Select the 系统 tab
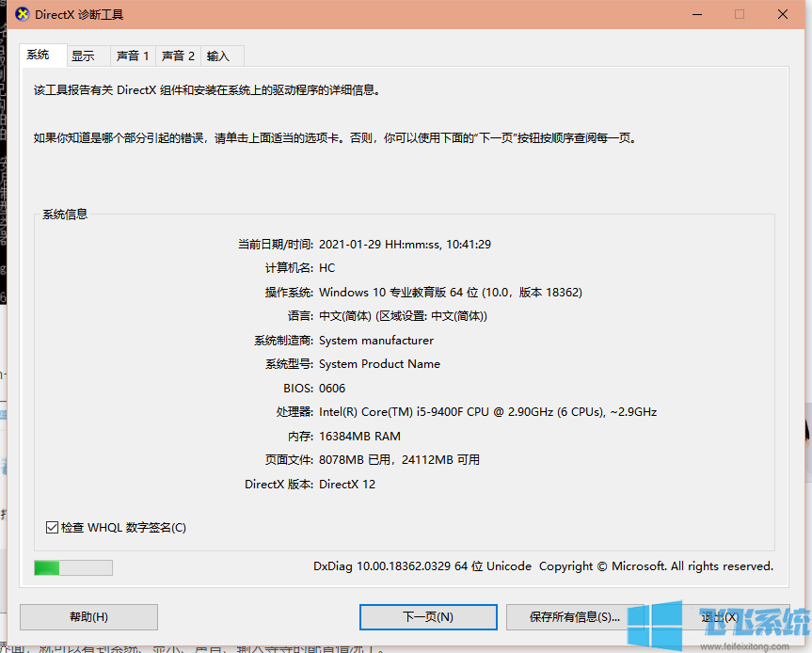 (x=40, y=55)
